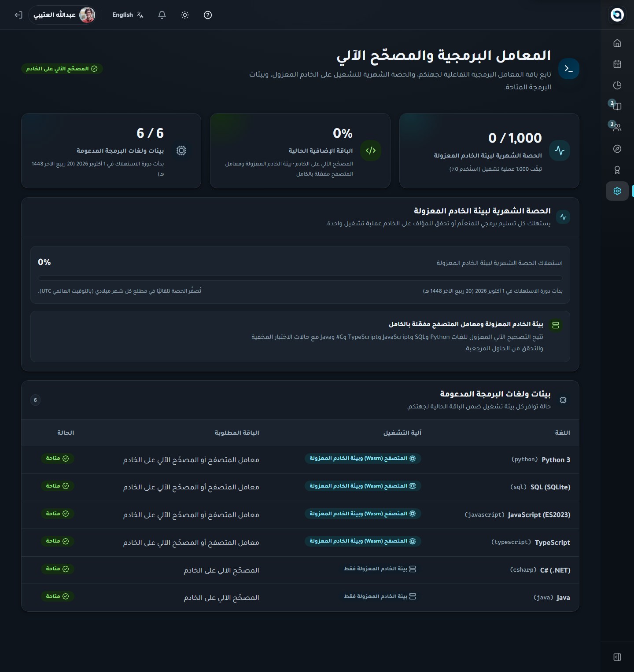The width and height of the screenshot is (634, 672).
Task: Select the C# (.NET) language name
Action: coord(555,570)
